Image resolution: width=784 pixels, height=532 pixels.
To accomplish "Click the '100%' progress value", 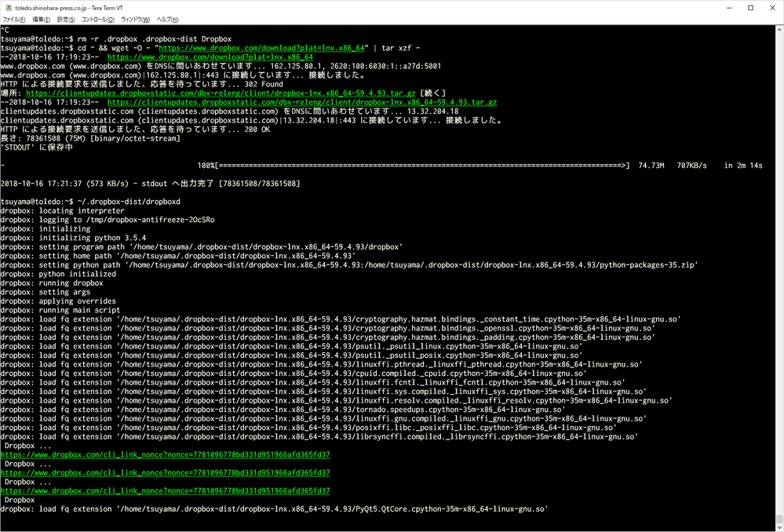I will [206, 166].
